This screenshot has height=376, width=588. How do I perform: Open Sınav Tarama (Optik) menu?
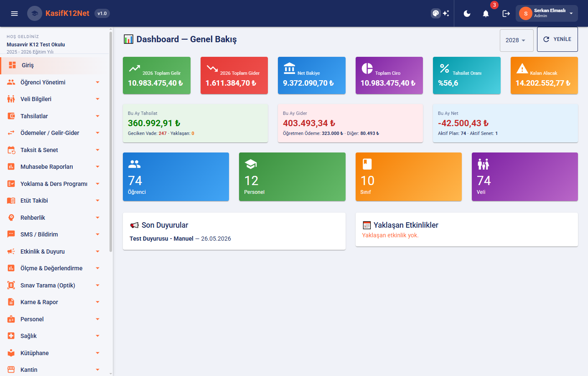coord(54,285)
